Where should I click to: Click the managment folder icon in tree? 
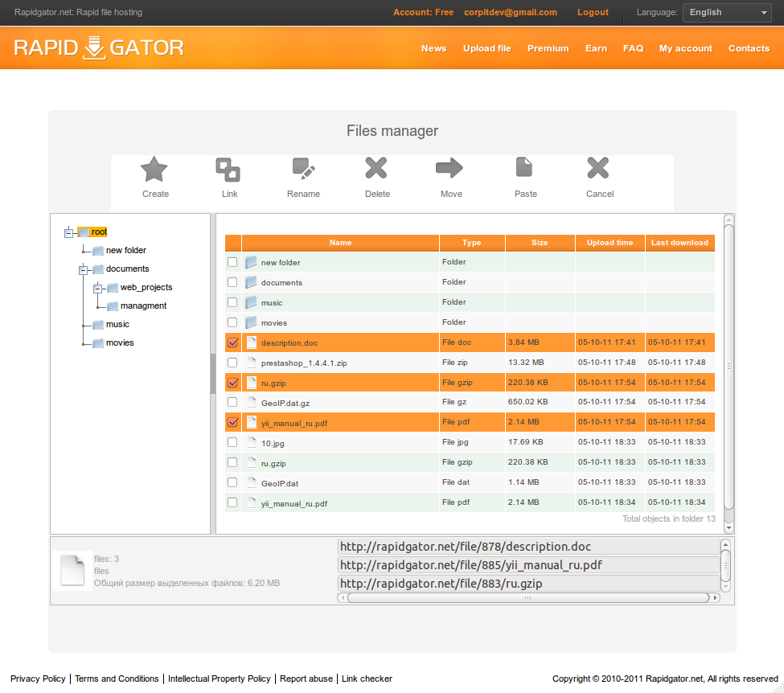[x=113, y=306]
